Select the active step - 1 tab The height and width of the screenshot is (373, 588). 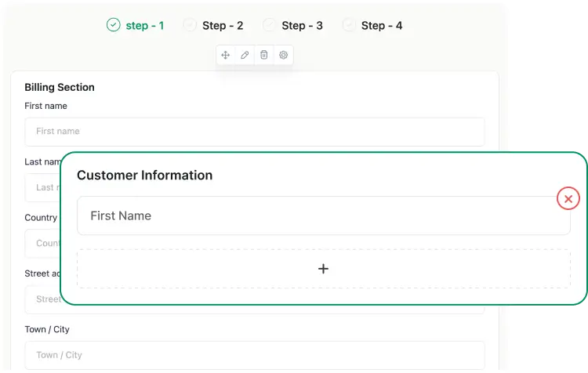point(145,25)
